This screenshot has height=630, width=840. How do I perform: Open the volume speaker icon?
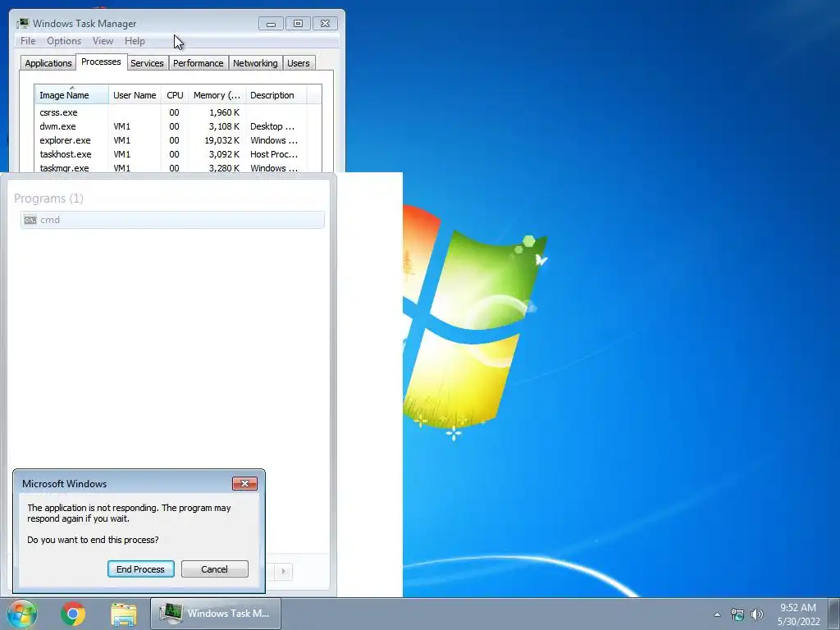pos(757,614)
